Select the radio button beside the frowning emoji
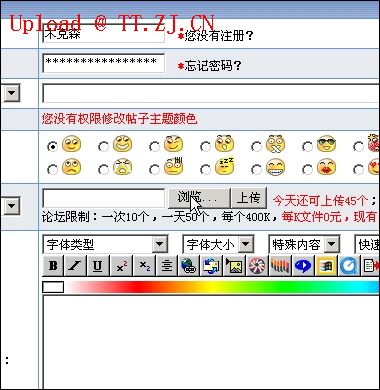This screenshot has height=390, width=380. click(x=52, y=170)
